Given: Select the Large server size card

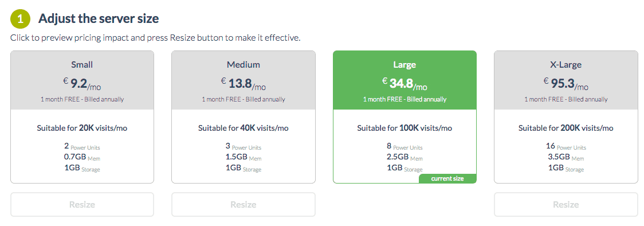Looking at the screenshot, I should coord(405,116).
